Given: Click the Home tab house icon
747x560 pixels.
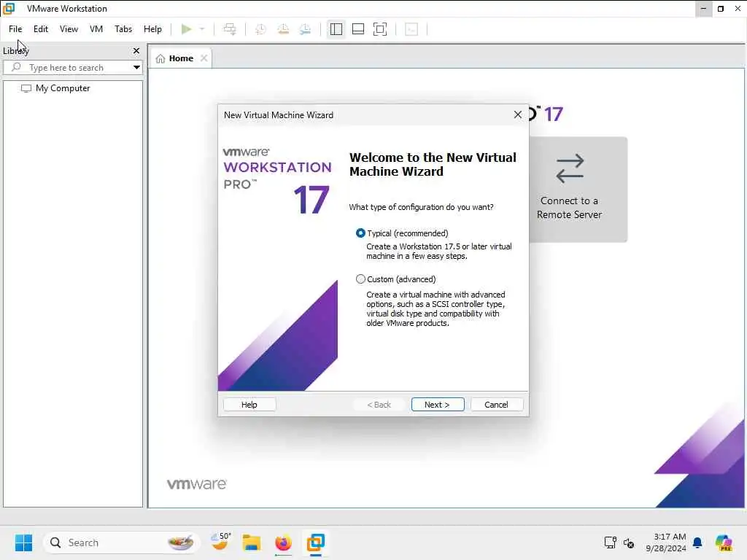Looking at the screenshot, I should (x=160, y=58).
